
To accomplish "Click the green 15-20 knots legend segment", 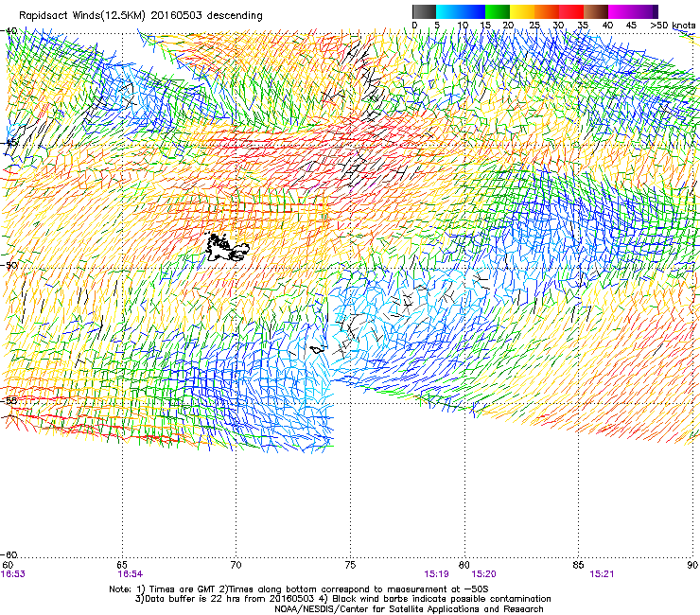I will pyautogui.click(x=498, y=11).
